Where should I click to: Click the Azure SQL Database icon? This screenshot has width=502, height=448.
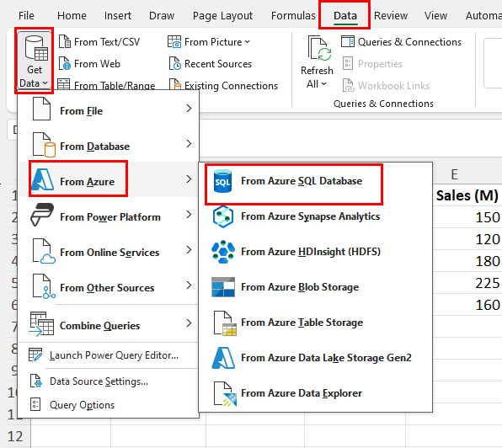point(222,181)
